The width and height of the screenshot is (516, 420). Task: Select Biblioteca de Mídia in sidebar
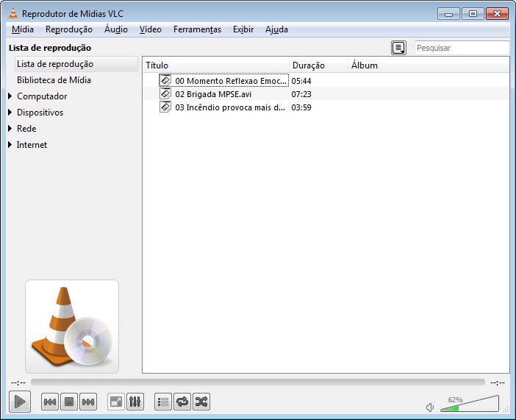click(x=54, y=80)
